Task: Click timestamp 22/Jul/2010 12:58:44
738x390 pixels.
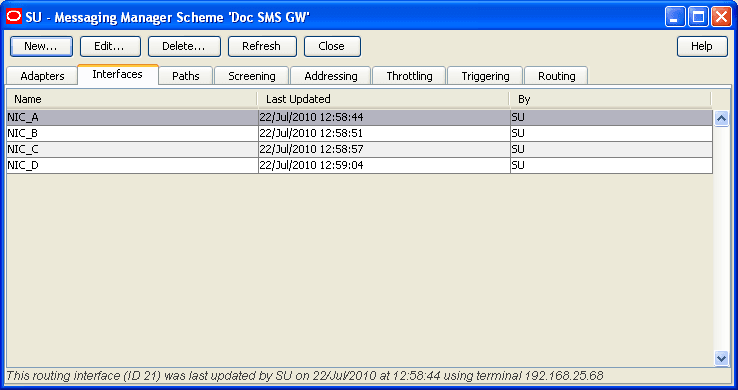Action: [x=311, y=118]
